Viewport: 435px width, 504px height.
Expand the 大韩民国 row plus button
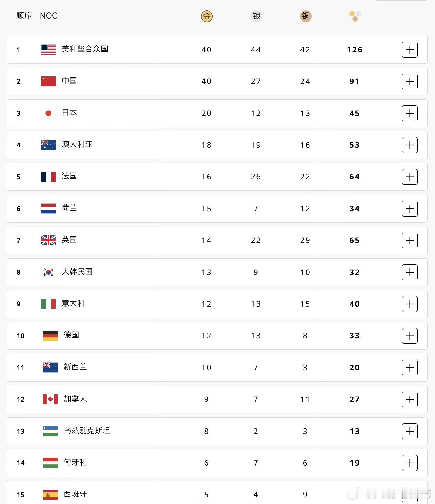coord(410,272)
